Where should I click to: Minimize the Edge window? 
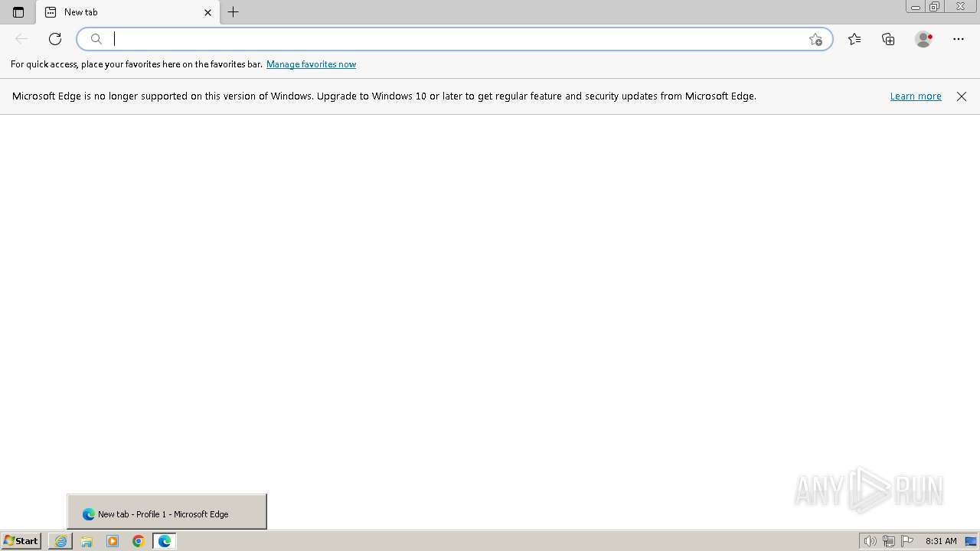click(915, 7)
